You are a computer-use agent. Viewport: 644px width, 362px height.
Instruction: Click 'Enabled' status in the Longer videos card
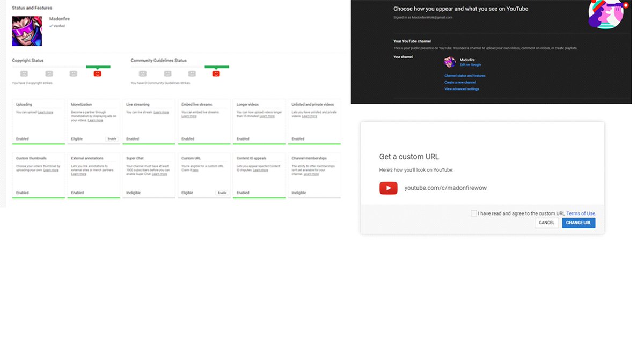243,139
